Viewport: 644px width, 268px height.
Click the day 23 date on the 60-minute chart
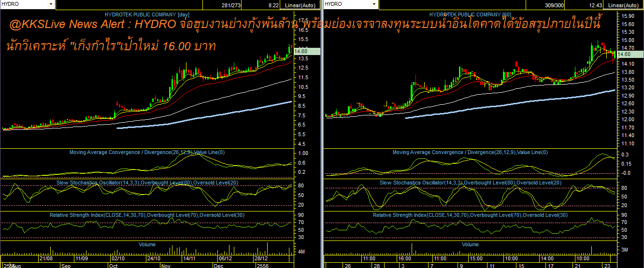(607, 266)
